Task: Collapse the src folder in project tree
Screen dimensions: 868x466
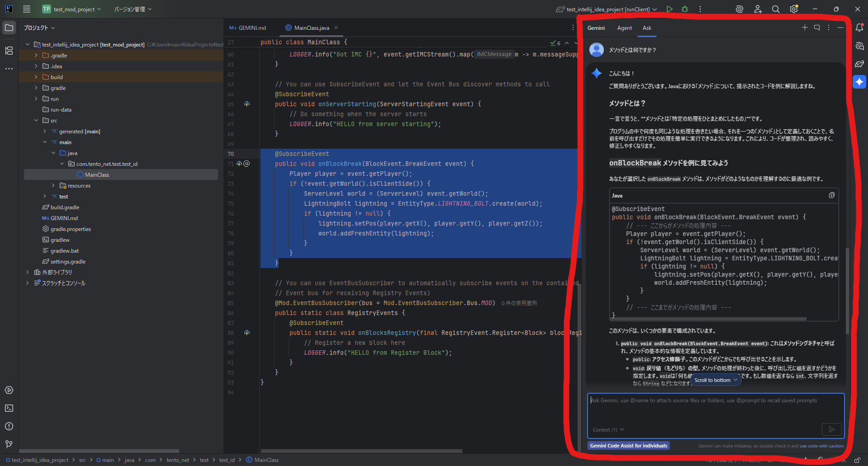Action: coord(36,121)
